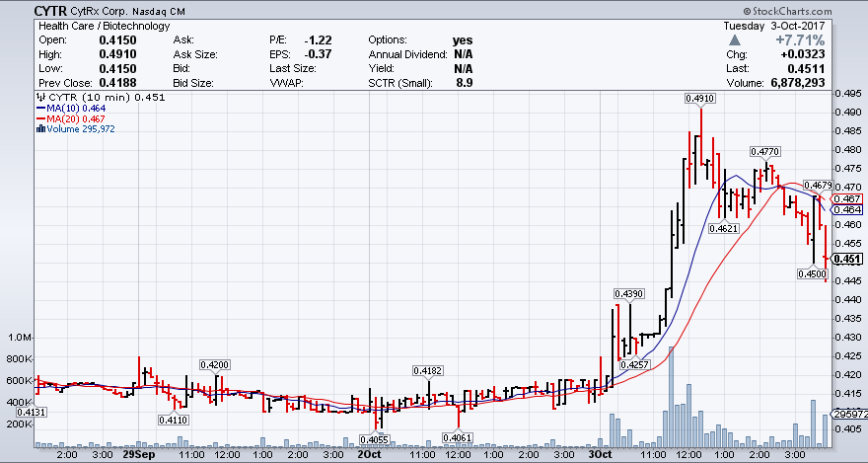This screenshot has width=868, height=463.
Task: Select the 0.4390 price annotation
Action: click(x=629, y=294)
